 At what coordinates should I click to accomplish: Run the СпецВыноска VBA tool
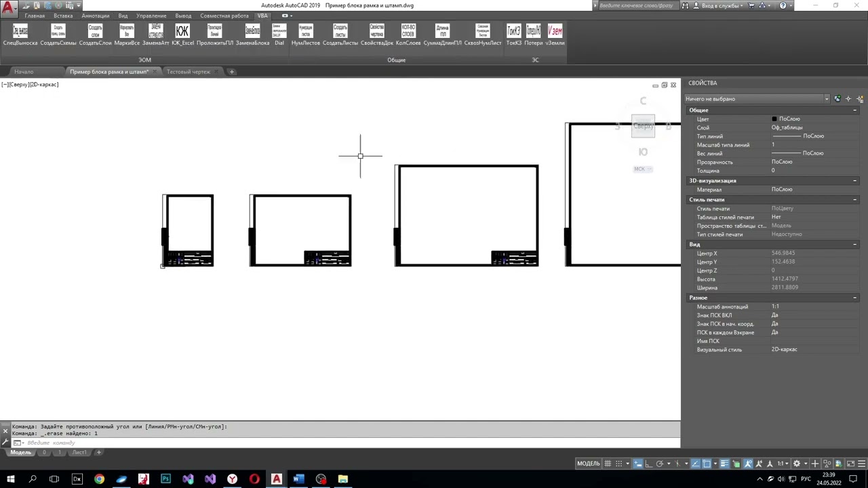tap(20, 35)
